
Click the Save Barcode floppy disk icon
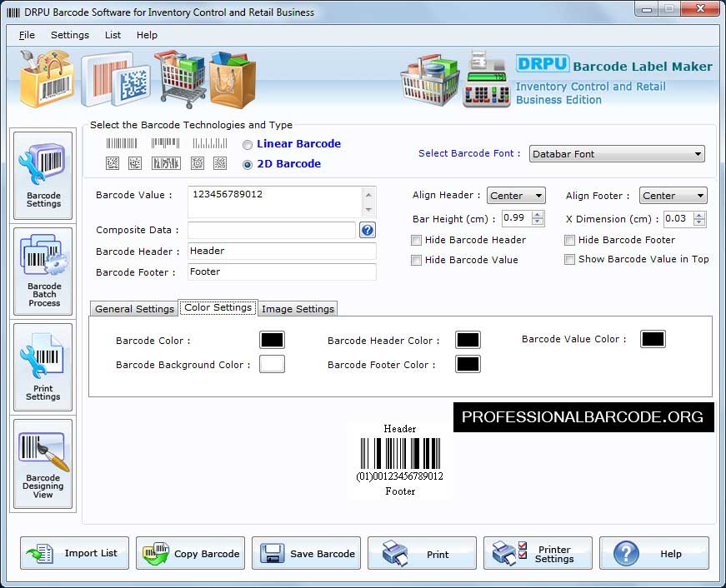click(x=273, y=553)
